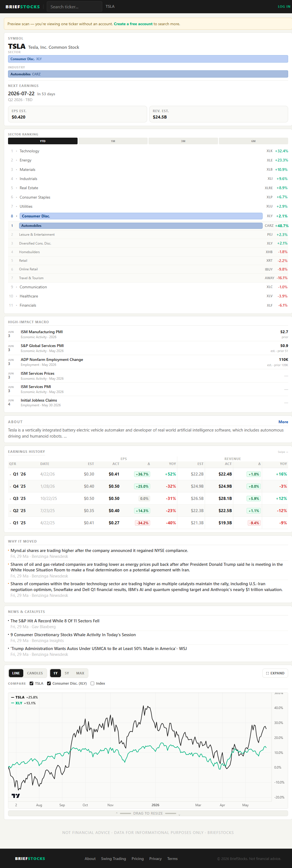Open the Pricing footer link

138,858
